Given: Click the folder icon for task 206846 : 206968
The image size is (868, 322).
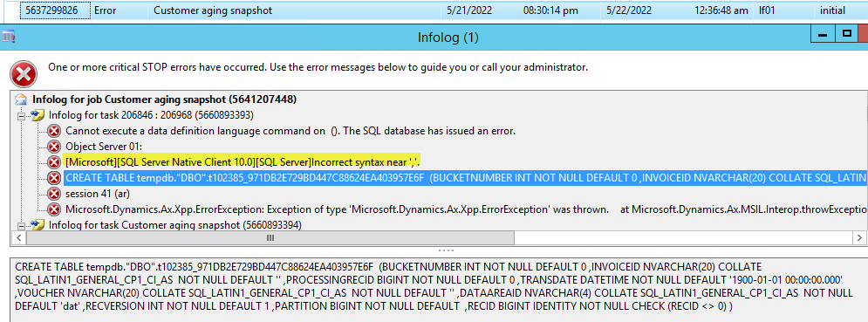Looking at the screenshot, I should click(x=38, y=115).
